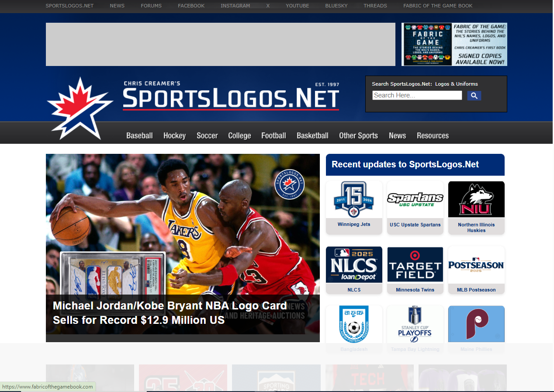Read the Jordan/Kobe Logo Card headline article
Image resolution: width=554 pixels, height=392 pixels.
[x=170, y=313]
